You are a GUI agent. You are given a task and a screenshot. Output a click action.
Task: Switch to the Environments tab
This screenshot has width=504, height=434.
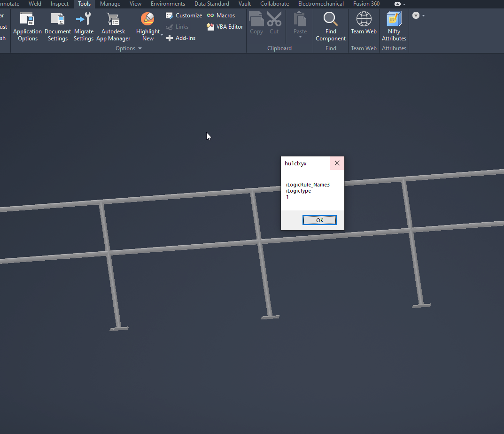tap(168, 4)
